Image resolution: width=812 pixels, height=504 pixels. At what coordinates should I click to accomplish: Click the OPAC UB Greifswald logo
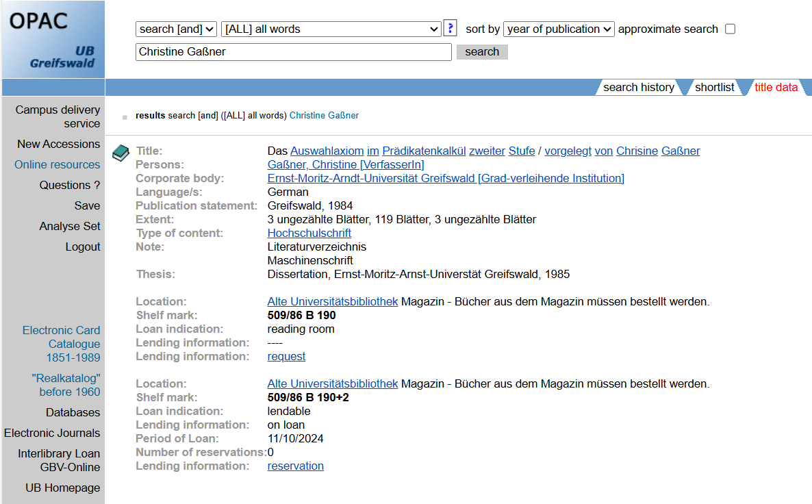[53, 39]
